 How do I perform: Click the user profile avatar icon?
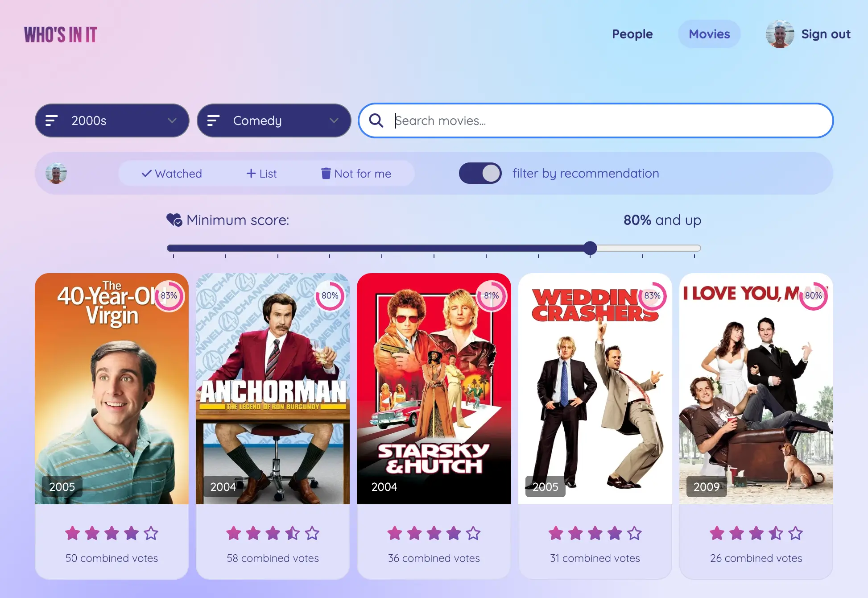780,33
